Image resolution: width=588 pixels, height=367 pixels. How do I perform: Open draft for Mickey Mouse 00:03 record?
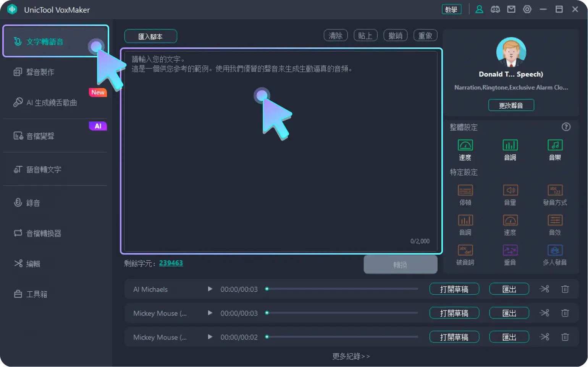coord(454,313)
